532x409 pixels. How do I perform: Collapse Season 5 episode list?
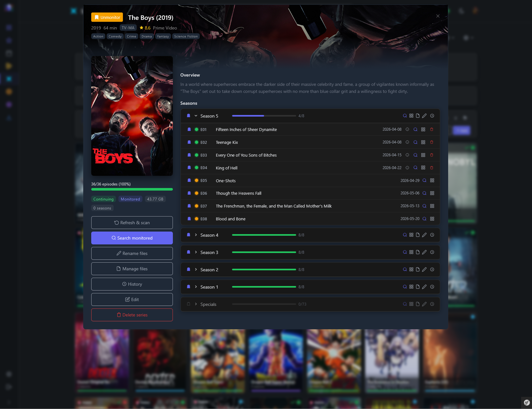point(196,116)
